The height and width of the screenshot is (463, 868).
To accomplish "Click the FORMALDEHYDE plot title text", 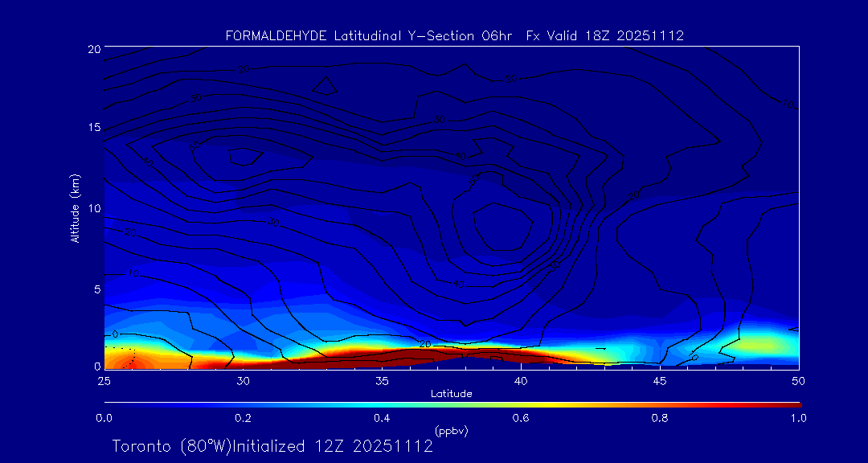I will [454, 35].
